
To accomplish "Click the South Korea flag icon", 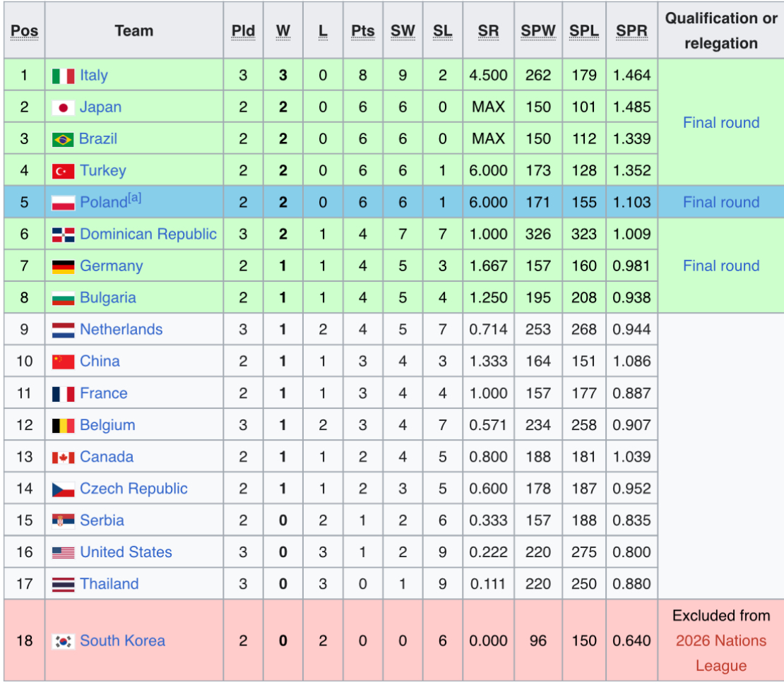I will (x=63, y=641).
